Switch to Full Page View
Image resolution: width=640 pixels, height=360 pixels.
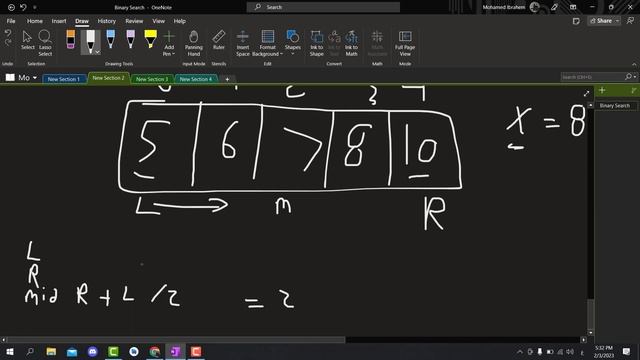tap(405, 43)
